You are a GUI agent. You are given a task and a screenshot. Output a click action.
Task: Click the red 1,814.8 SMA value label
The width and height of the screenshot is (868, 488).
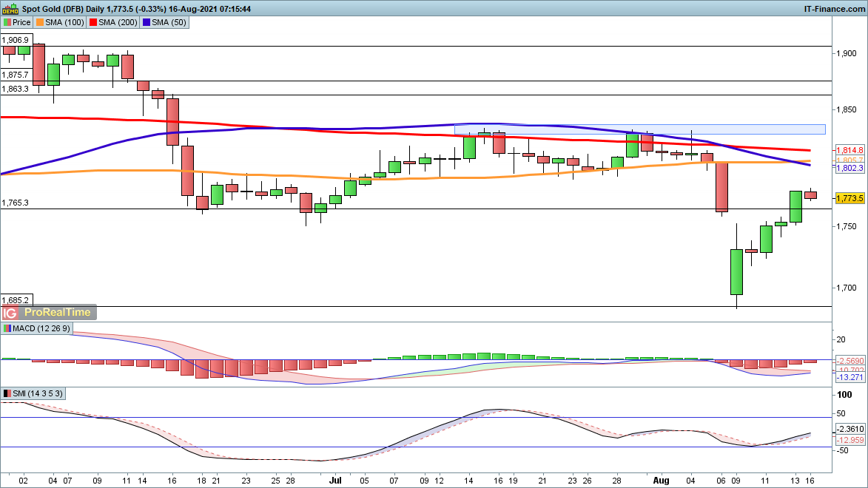click(x=850, y=150)
